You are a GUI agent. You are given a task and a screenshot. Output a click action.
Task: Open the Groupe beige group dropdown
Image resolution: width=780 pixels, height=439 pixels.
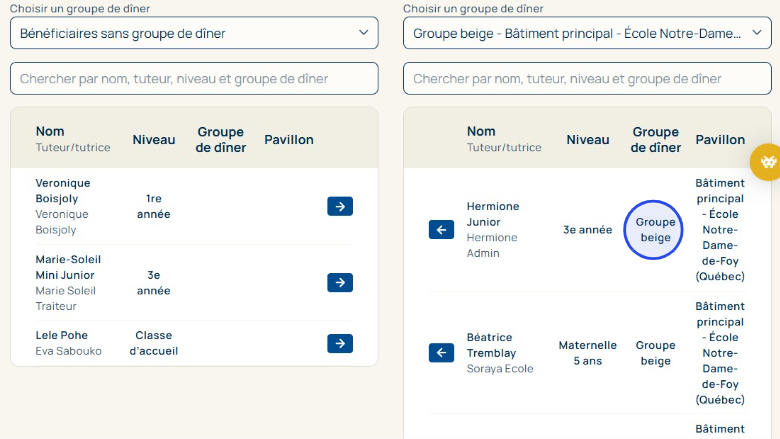click(587, 33)
